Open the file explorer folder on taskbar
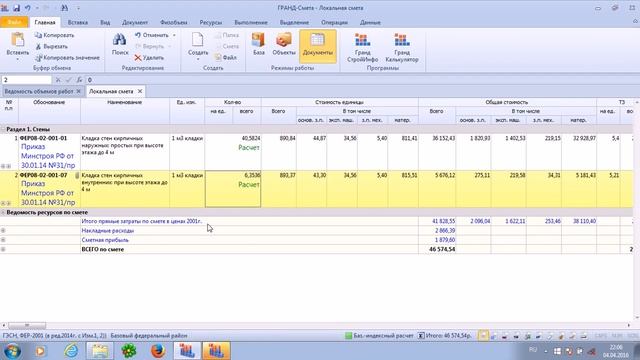Viewport: 640px width, 360px height. click(x=100, y=351)
